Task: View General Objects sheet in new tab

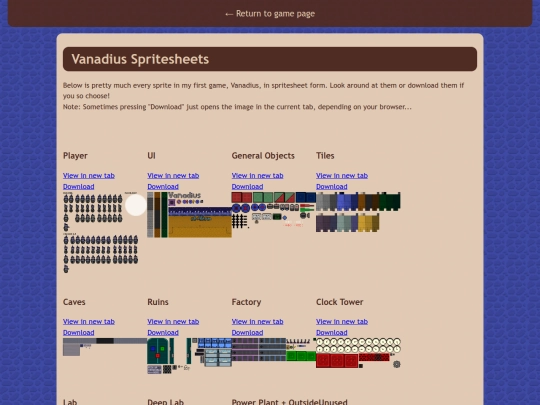Action: point(258,176)
